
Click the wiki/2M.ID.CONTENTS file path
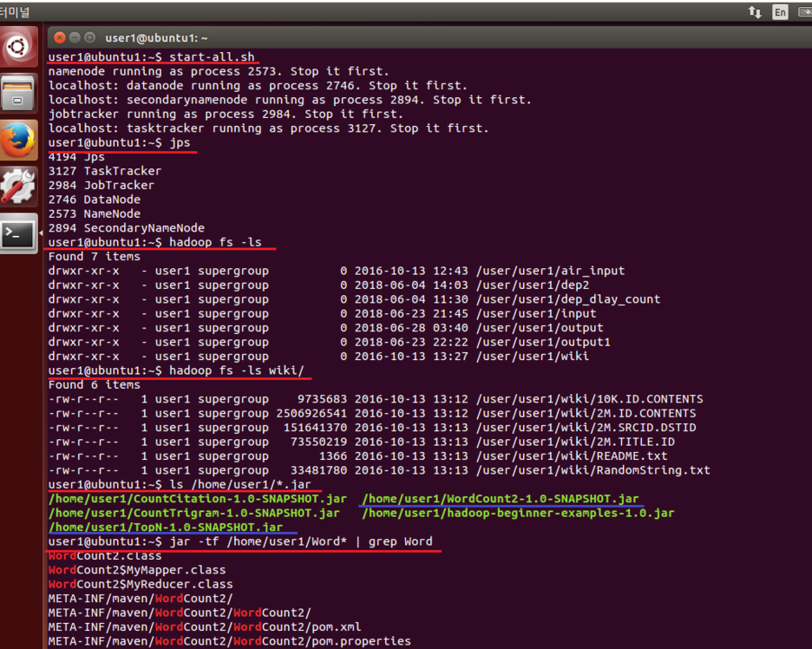(586, 413)
